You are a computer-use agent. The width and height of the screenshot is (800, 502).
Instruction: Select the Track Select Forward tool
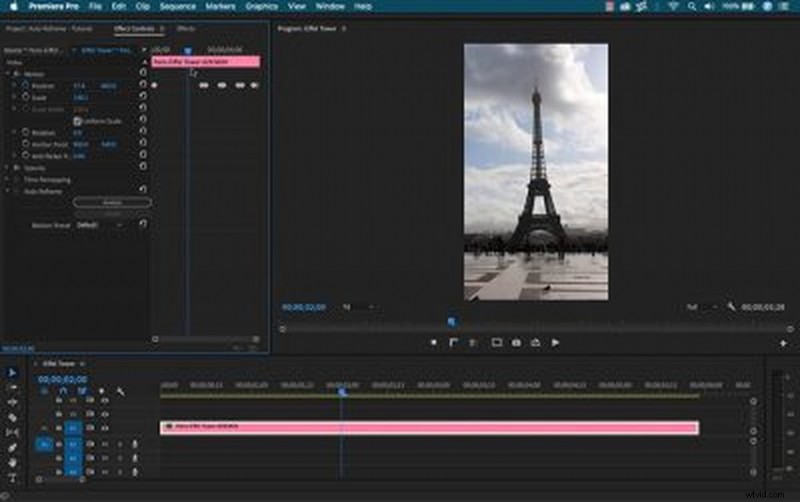pyautogui.click(x=12, y=388)
